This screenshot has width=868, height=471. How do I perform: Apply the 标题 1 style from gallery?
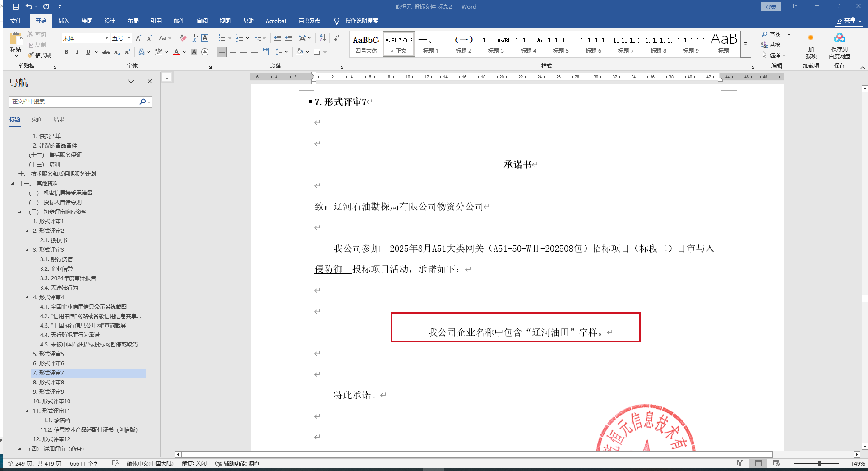(431, 44)
